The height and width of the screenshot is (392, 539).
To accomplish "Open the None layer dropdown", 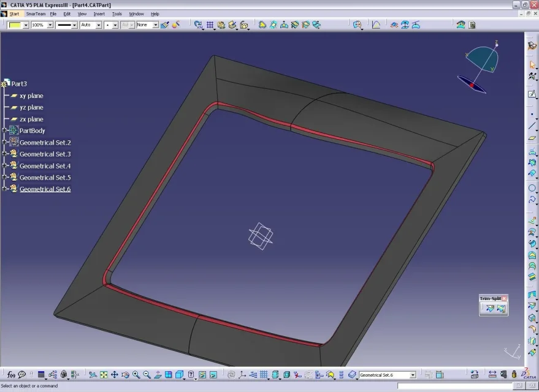I will 155,25.
